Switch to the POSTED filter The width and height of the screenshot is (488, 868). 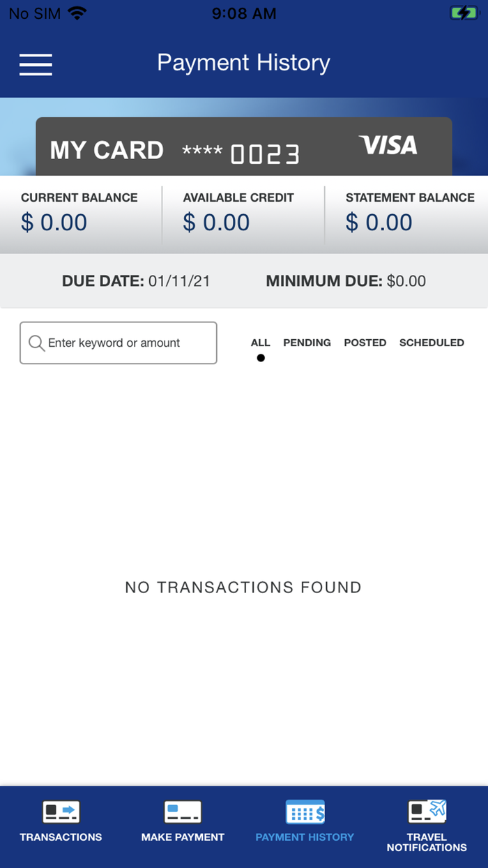pyautogui.click(x=365, y=343)
